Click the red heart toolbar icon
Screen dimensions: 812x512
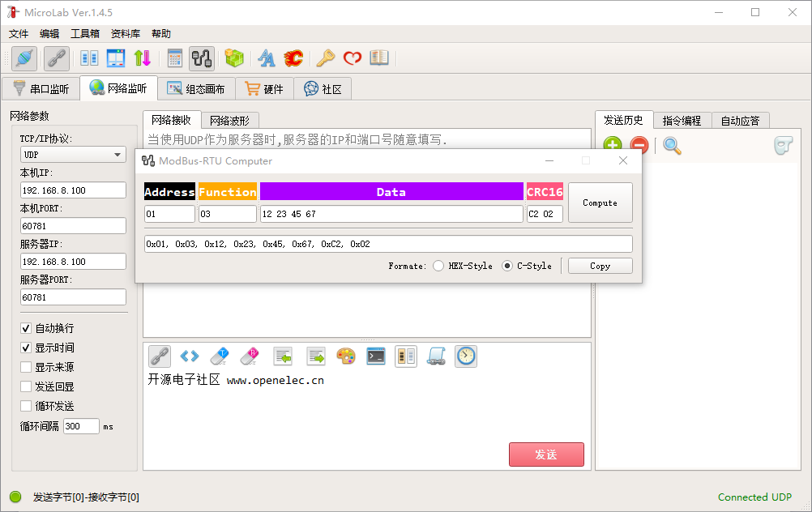coord(353,58)
